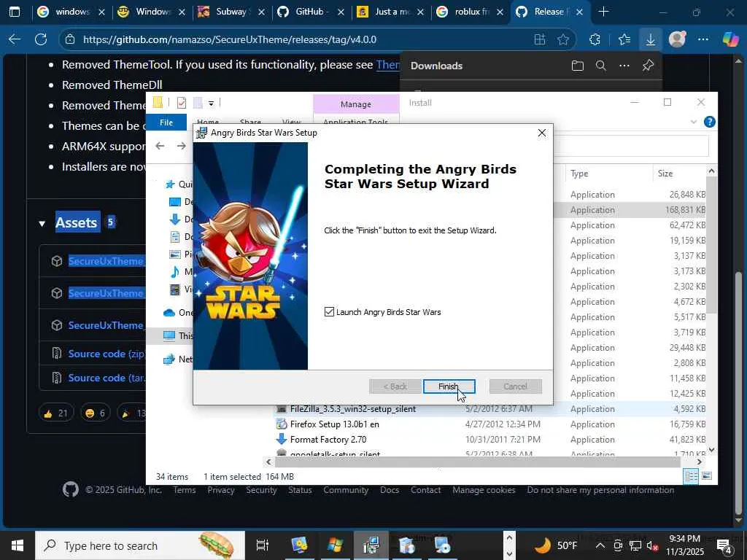Click the muted volume tray icon

click(652, 546)
